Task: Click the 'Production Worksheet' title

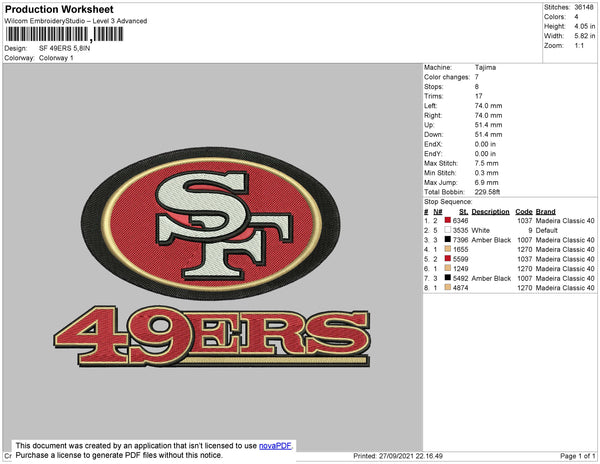Action: pyautogui.click(x=59, y=10)
